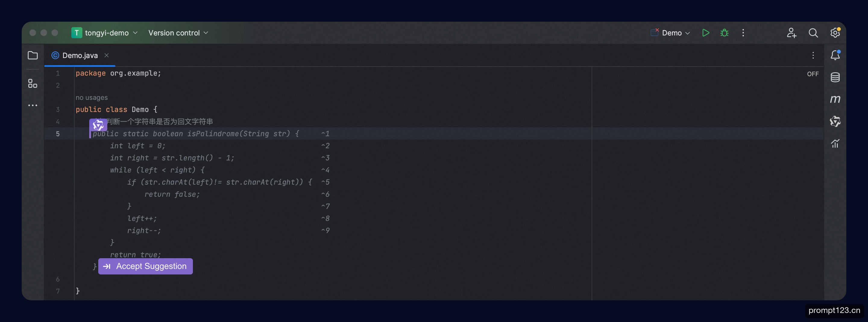Open IDE settings gear
The height and width of the screenshot is (322, 868).
tap(835, 33)
